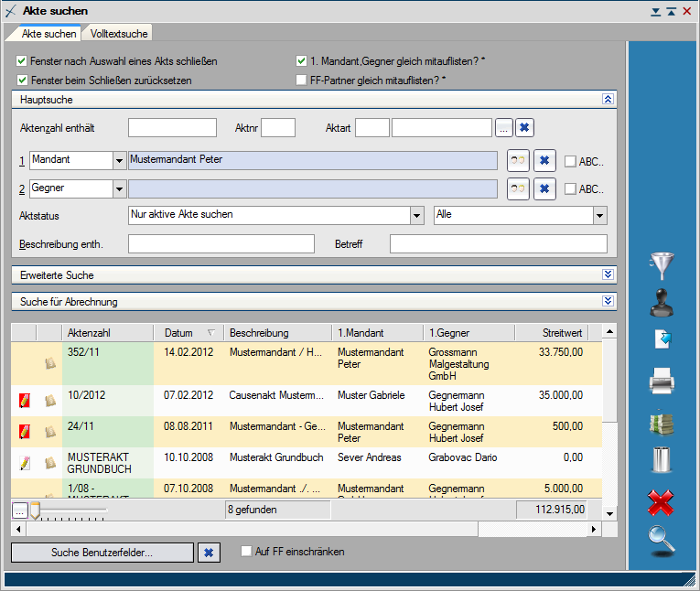This screenshot has width=700, height=591.
Task: Click the money stack icon
Action: click(661, 422)
